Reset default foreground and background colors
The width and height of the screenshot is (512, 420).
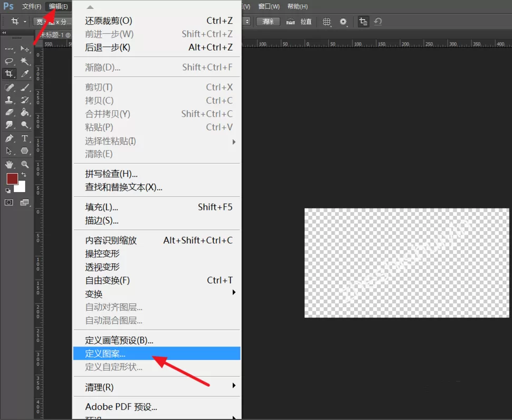(x=8, y=190)
